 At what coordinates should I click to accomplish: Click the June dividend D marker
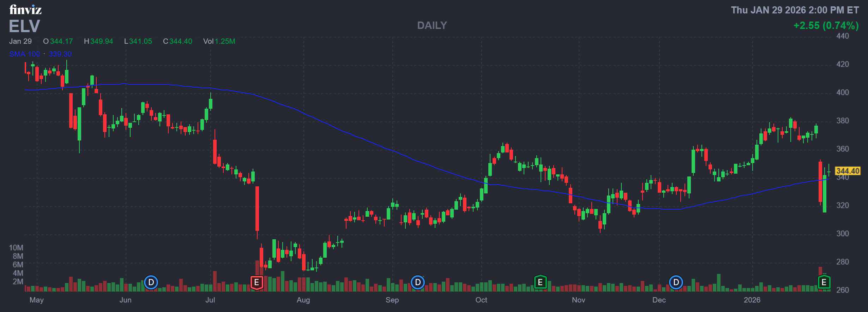tap(151, 282)
